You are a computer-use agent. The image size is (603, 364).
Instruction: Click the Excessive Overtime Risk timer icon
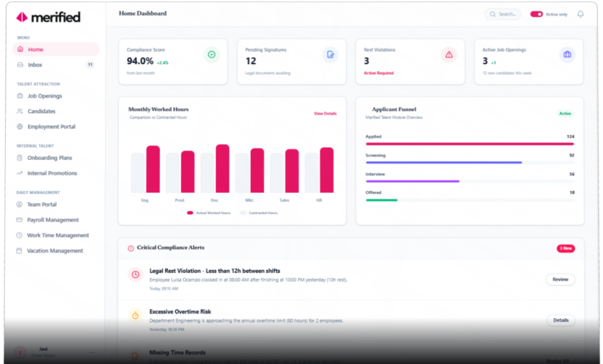click(x=135, y=316)
